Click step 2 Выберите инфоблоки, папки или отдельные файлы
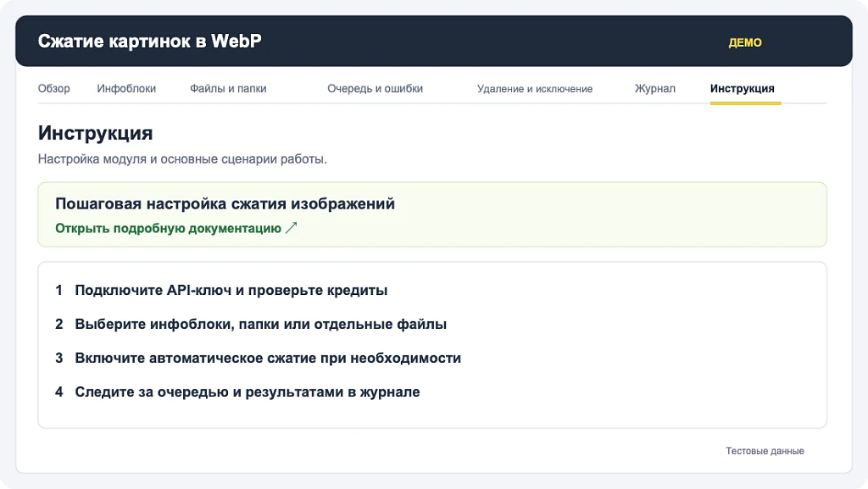Image resolution: width=868 pixels, height=489 pixels. [251, 324]
